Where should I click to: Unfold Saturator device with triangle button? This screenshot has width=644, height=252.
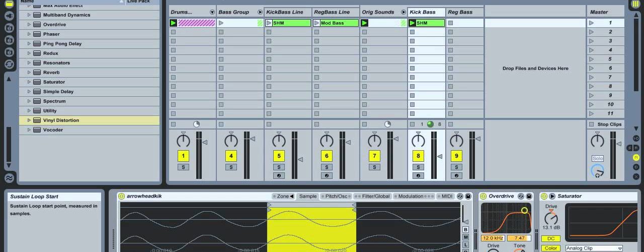coord(552,196)
